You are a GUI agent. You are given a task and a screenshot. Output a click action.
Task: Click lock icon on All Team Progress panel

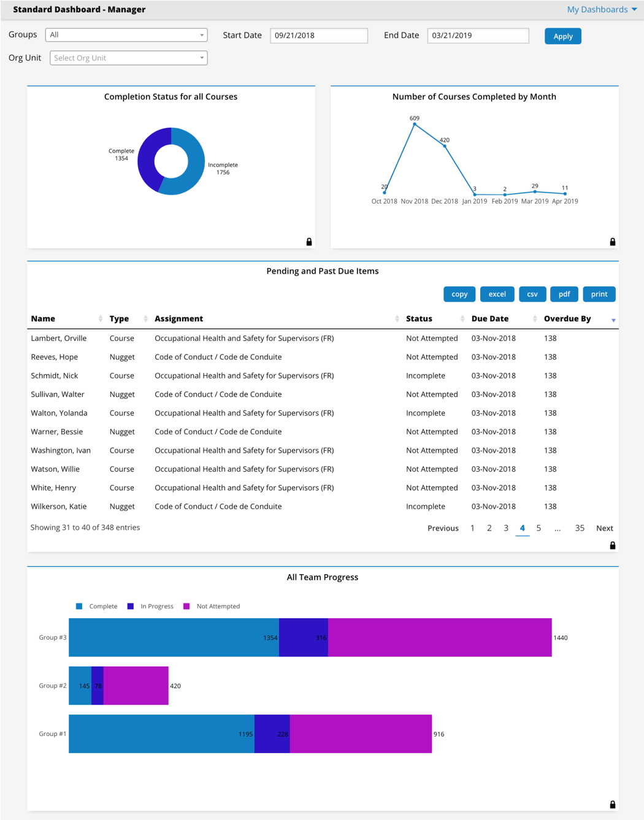point(612,805)
